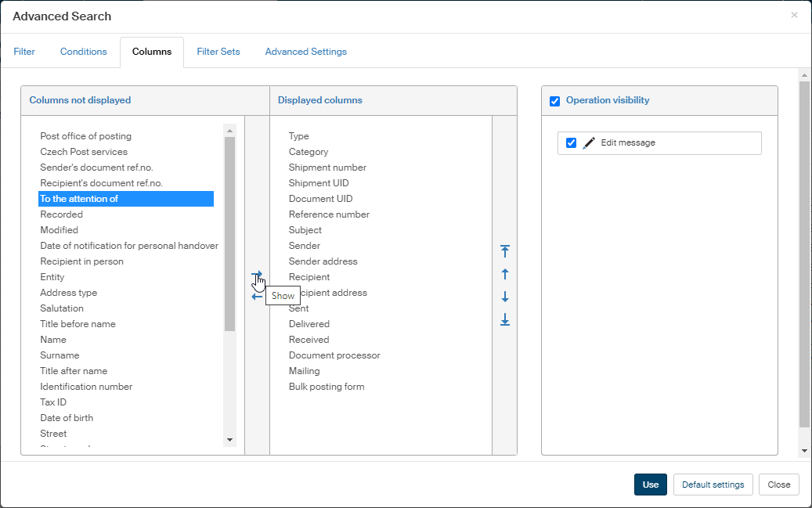The width and height of the screenshot is (812, 508).
Task: Move selected column to top
Action: (505, 251)
